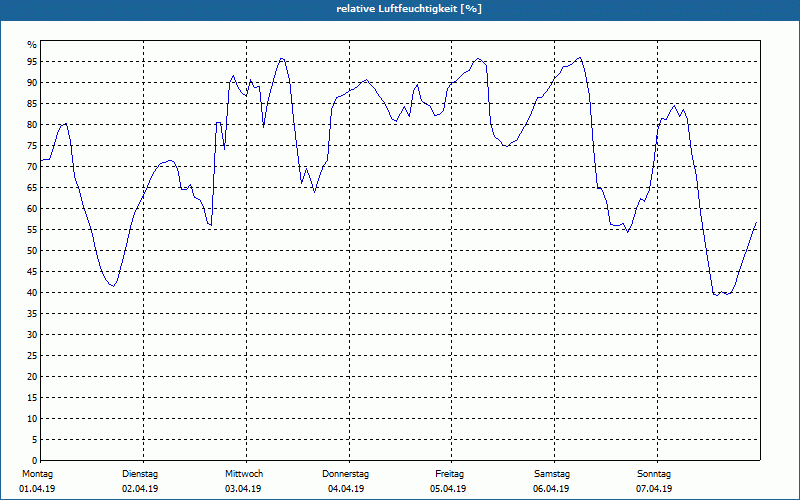The image size is (800, 500).
Task: Click the date label 02.04.19
Action: (140, 489)
